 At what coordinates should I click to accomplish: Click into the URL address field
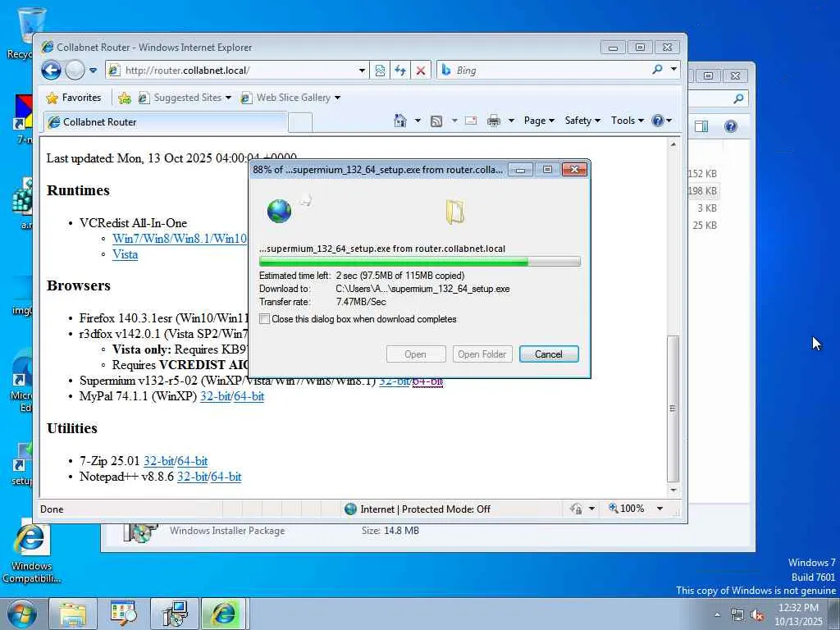239,71
